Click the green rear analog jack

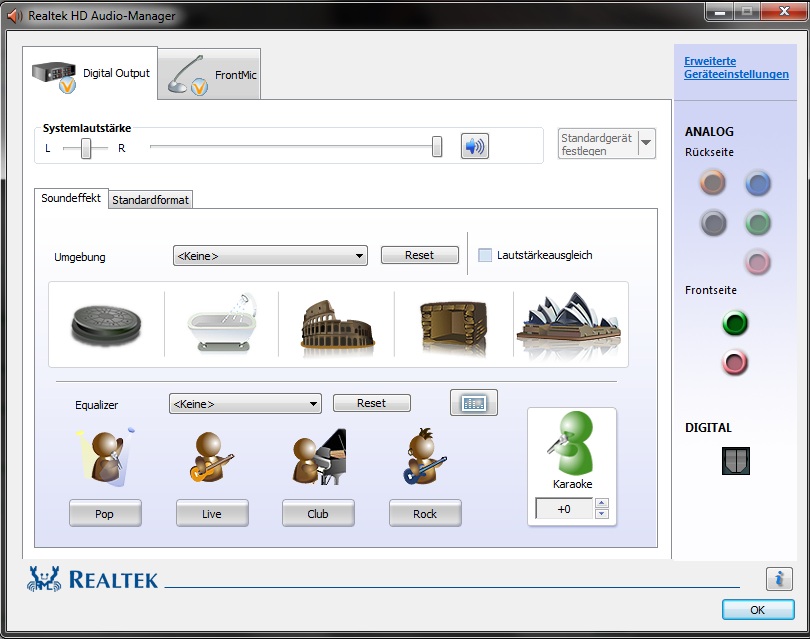(758, 223)
